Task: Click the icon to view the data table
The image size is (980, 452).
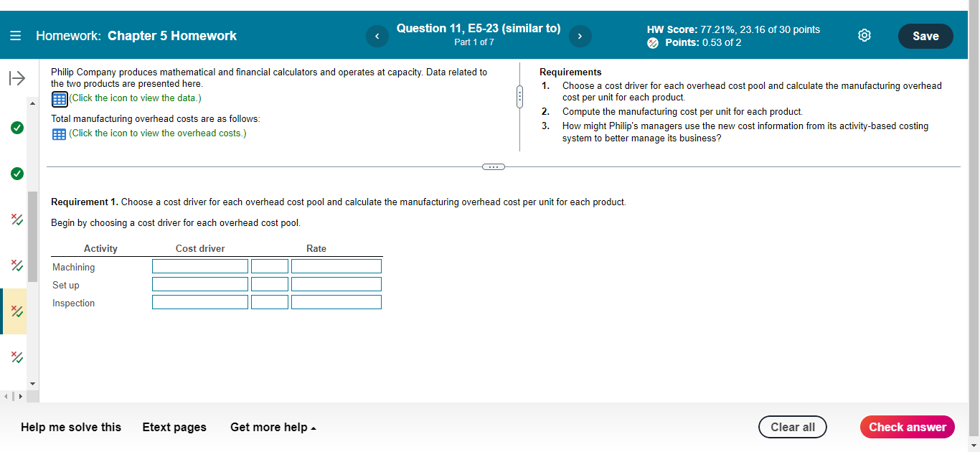Action: 59,98
